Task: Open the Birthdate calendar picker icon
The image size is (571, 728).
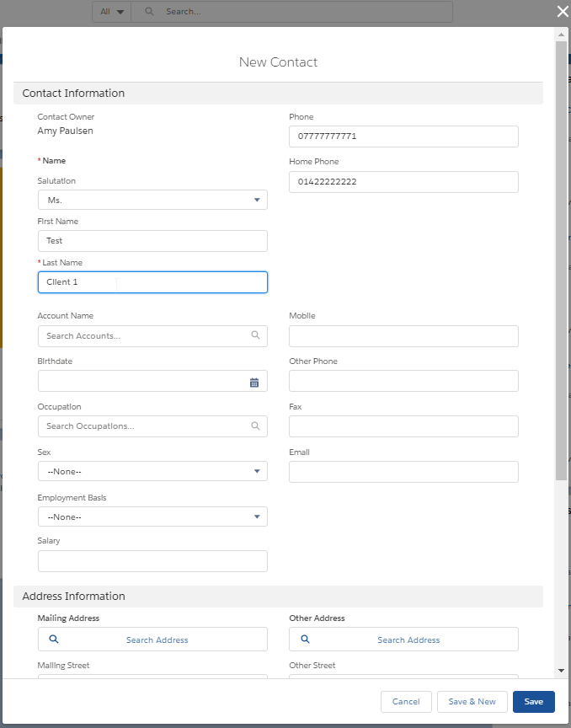Action: click(x=254, y=382)
